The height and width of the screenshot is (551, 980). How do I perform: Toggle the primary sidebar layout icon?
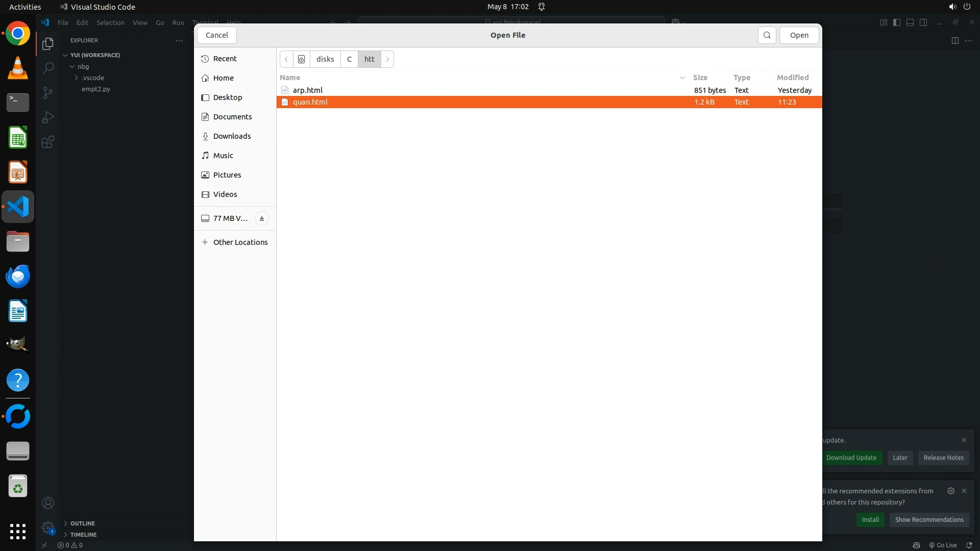tap(897, 22)
